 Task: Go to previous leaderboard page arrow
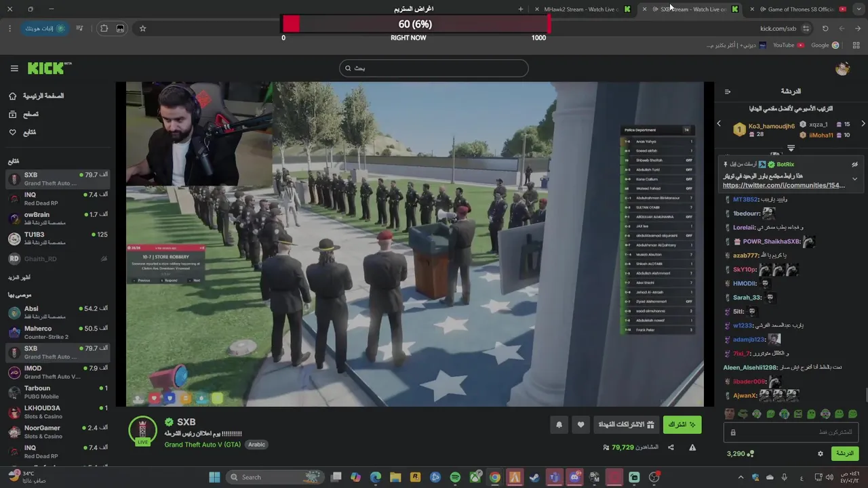(719, 124)
